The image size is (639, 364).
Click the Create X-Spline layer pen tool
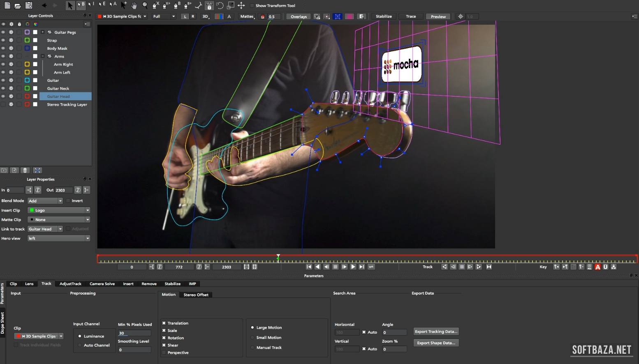tap(155, 5)
